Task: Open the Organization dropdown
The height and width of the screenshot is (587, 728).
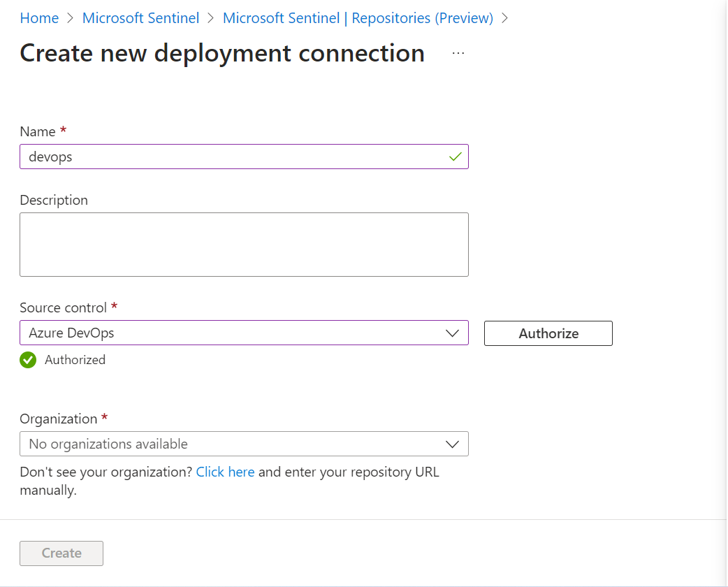Action: pyautogui.click(x=245, y=444)
